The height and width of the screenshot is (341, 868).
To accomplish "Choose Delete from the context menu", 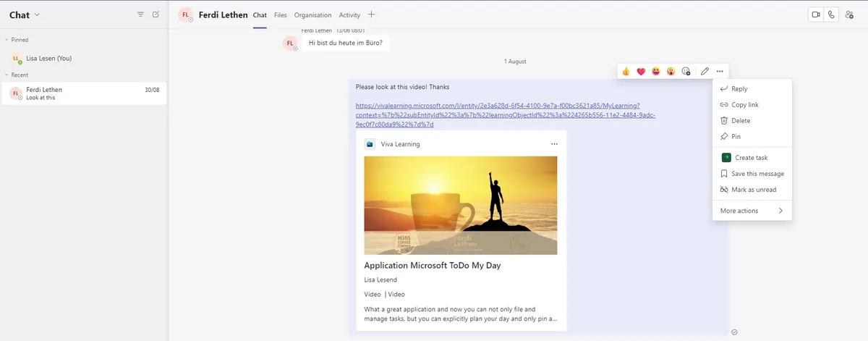I will click(752, 121).
